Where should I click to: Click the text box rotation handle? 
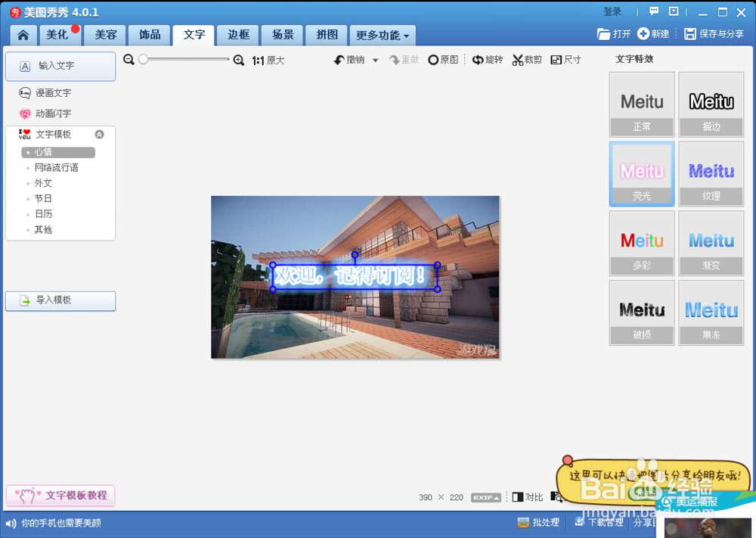coord(355,254)
